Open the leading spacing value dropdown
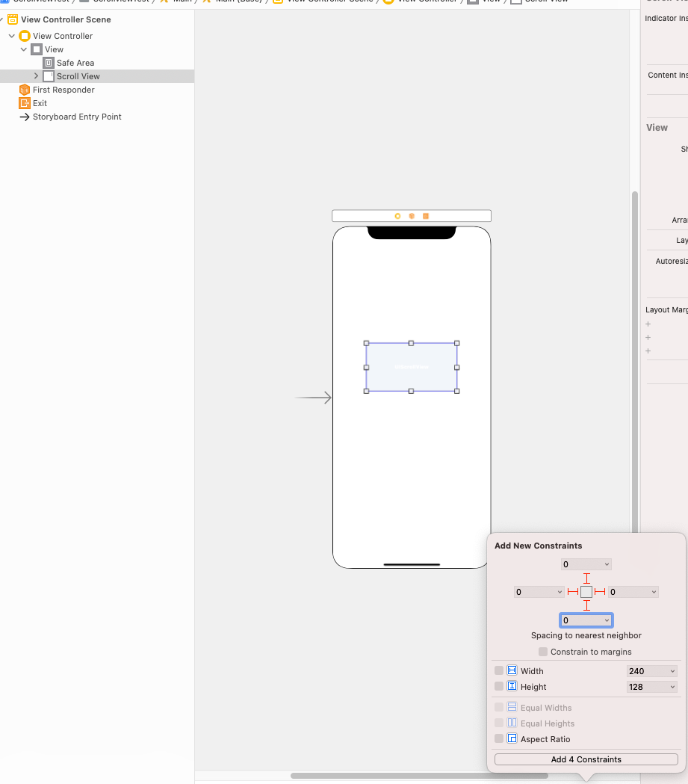Screen dimensions: 688x784 [x=560, y=592]
